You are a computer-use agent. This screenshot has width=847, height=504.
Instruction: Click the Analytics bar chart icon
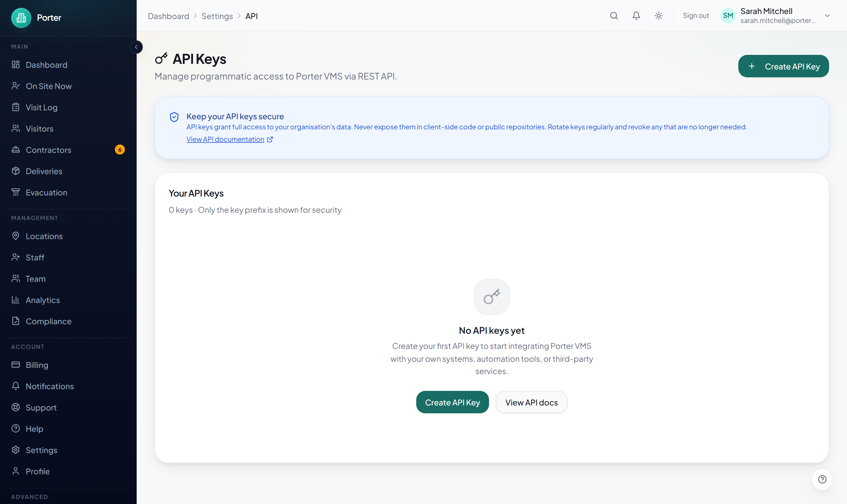pyautogui.click(x=16, y=300)
